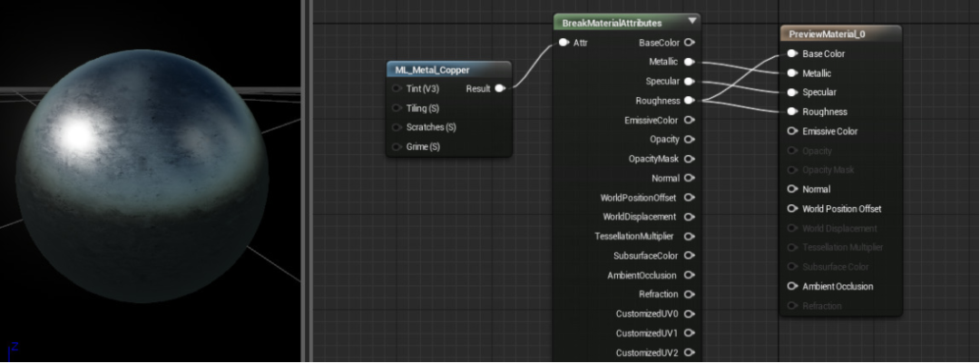Click the Opacity output pin on BreakMaterialAttributes
The image size is (980, 363).
point(689,140)
